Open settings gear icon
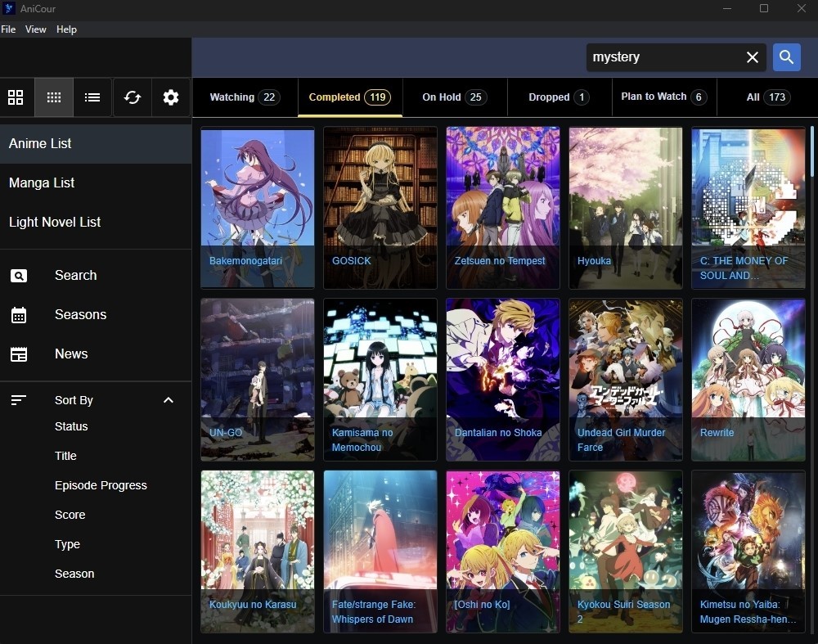The width and height of the screenshot is (818, 644). [171, 97]
